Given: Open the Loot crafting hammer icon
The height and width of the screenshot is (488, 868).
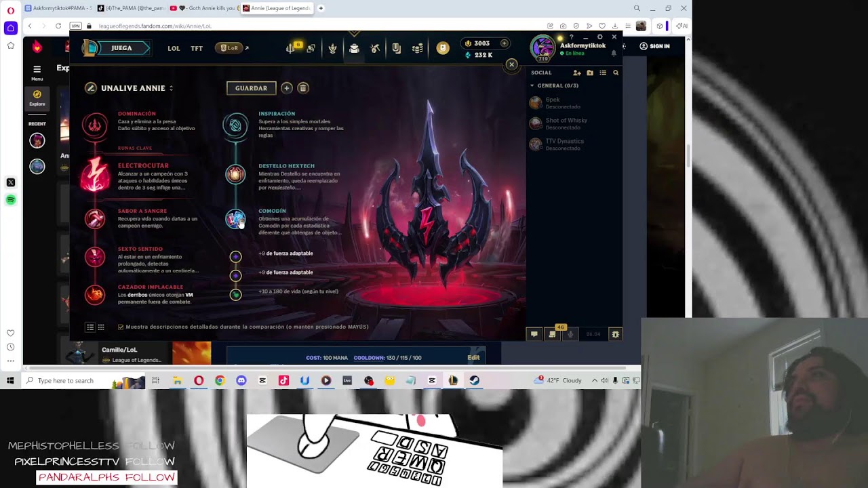Looking at the screenshot, I should click(375, 48).
